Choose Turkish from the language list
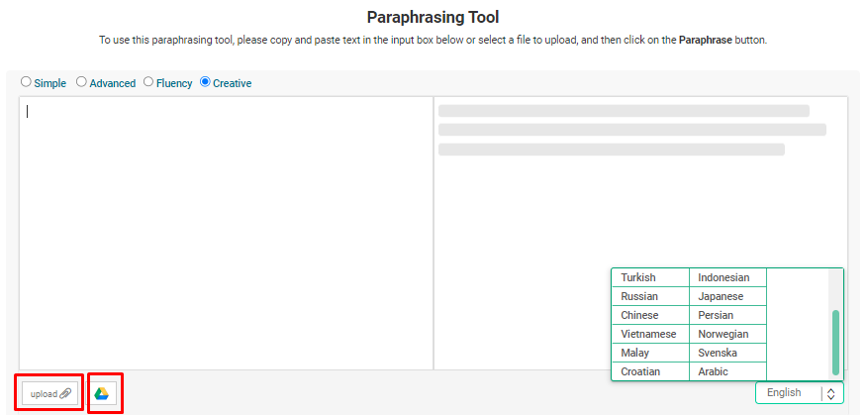Image resolution: width=868 pixels, height=415 pixels. (x=638, y=277)
